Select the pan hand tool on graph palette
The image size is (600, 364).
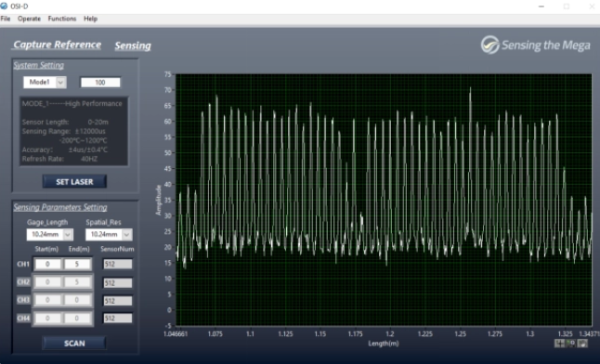tap(582, 344)
